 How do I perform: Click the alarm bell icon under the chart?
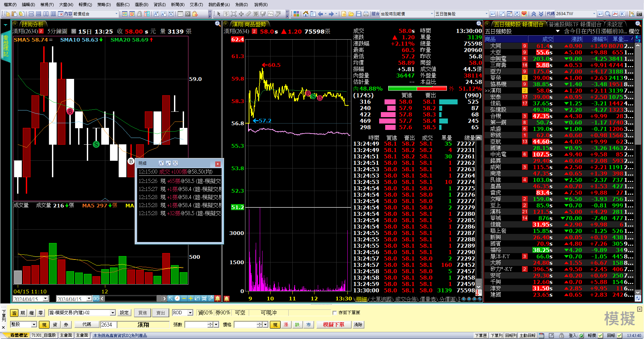(218, 298)
